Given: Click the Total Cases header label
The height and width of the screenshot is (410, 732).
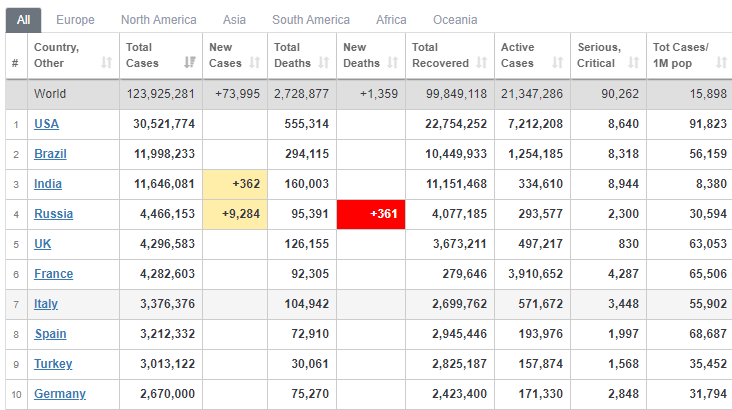Looking at the screenshot, I should click(142, 55).
